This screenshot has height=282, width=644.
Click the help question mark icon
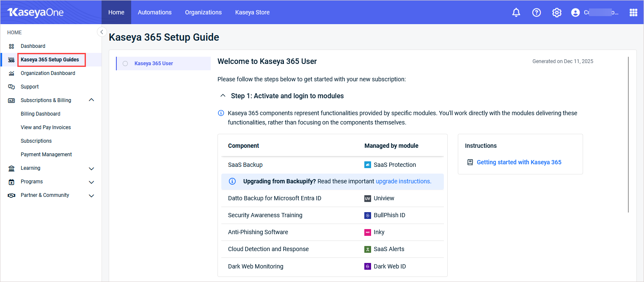point(537,13)
